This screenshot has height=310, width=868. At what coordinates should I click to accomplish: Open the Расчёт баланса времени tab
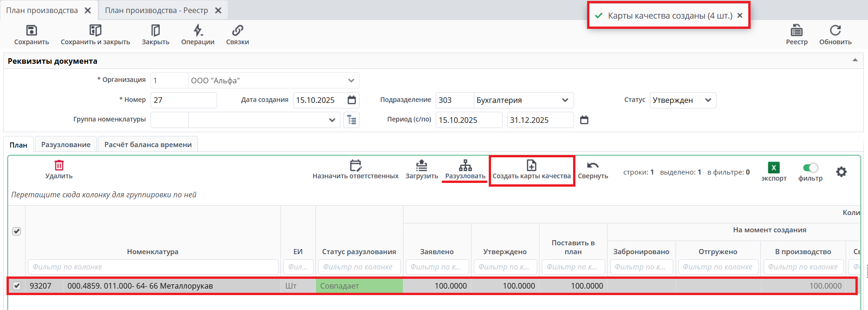[x=148, y=144]
